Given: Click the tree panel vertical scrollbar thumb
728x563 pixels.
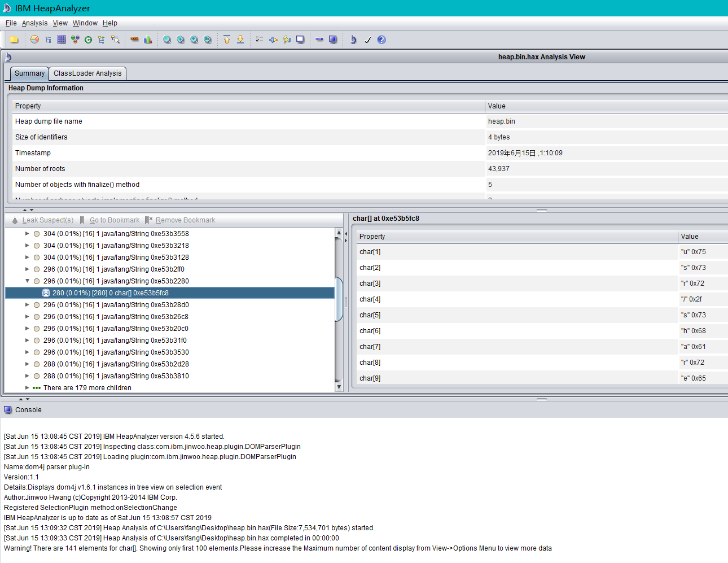Looking at the screenshot, I should [339, 299].
